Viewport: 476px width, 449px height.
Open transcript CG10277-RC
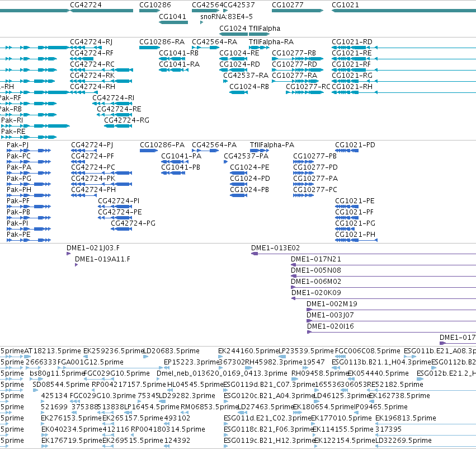click(308, 87)
